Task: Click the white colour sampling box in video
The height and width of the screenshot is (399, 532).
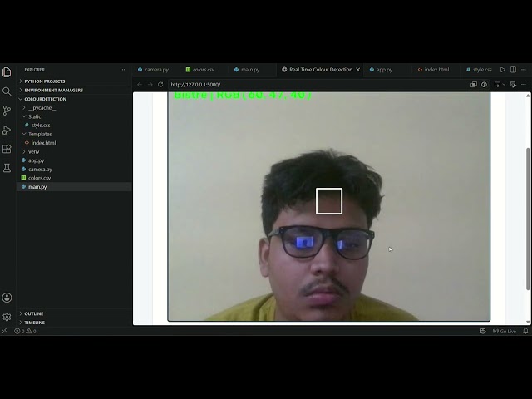Action: [329, 201]
